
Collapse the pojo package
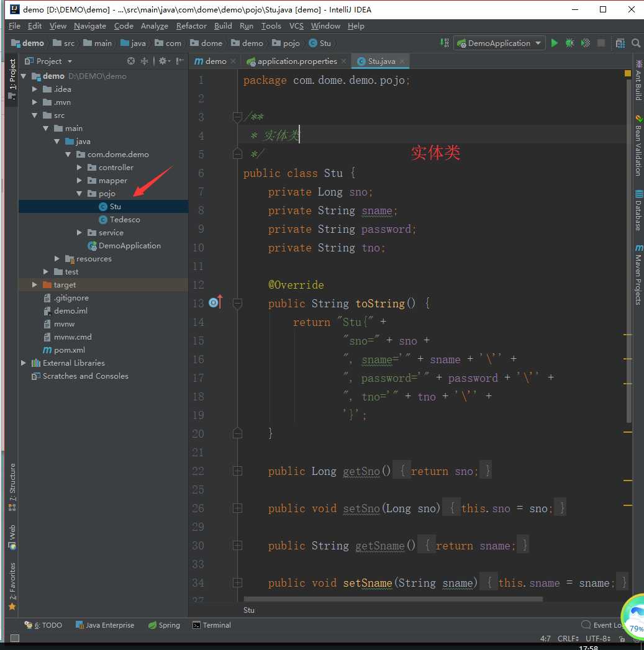tap(79, 194)
